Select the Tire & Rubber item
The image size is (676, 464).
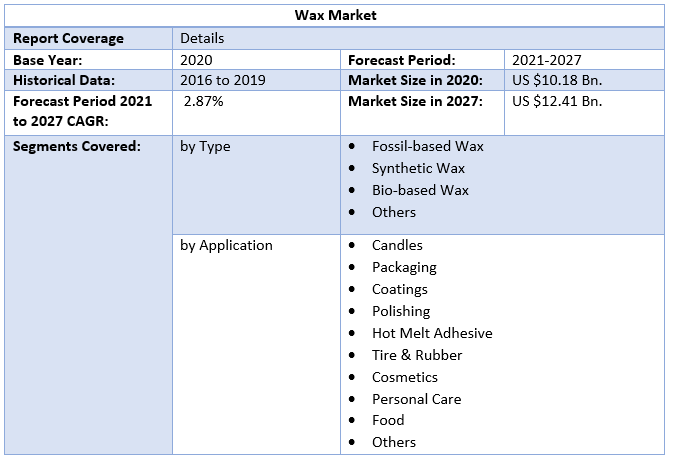[x=417, y=355]
